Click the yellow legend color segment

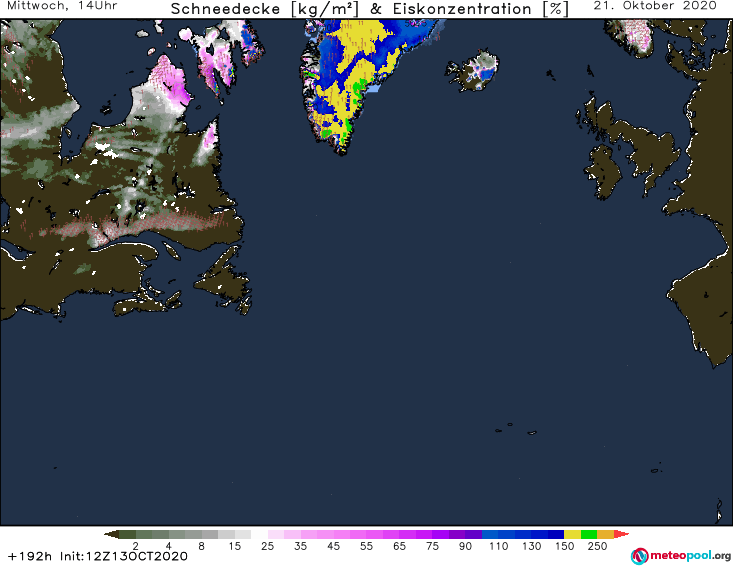(572, 534)
